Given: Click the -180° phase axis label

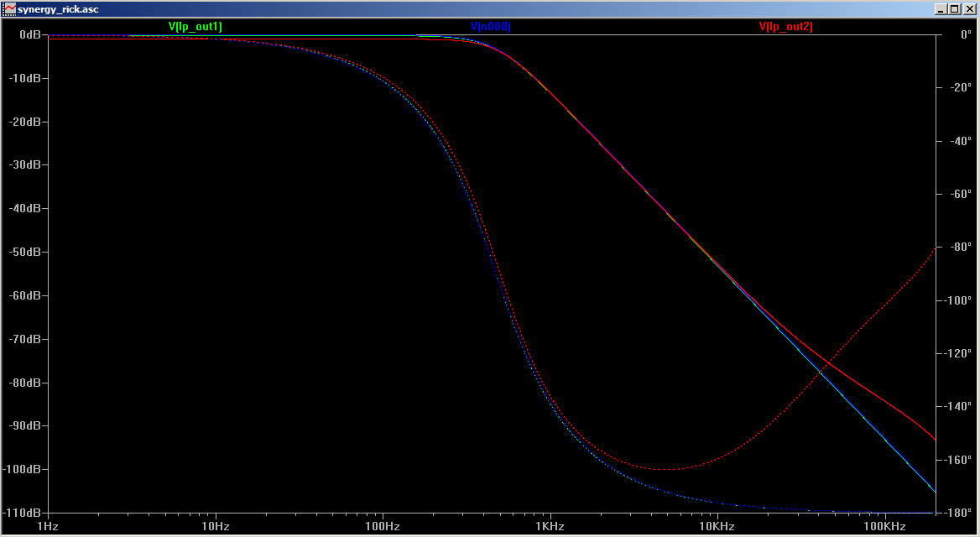Looking at the screenshot, I should coord(959,513).
